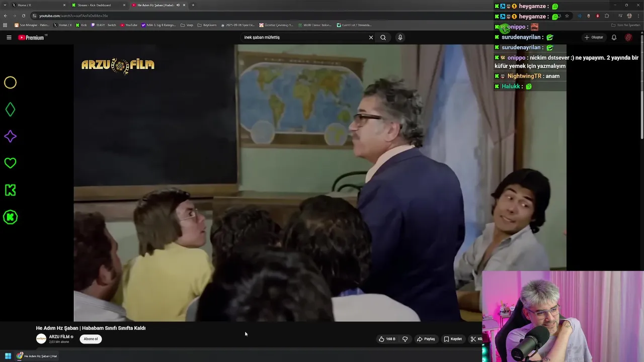Go back in browser history
This screenshot has height=362, width=644.
pos(6,16)
